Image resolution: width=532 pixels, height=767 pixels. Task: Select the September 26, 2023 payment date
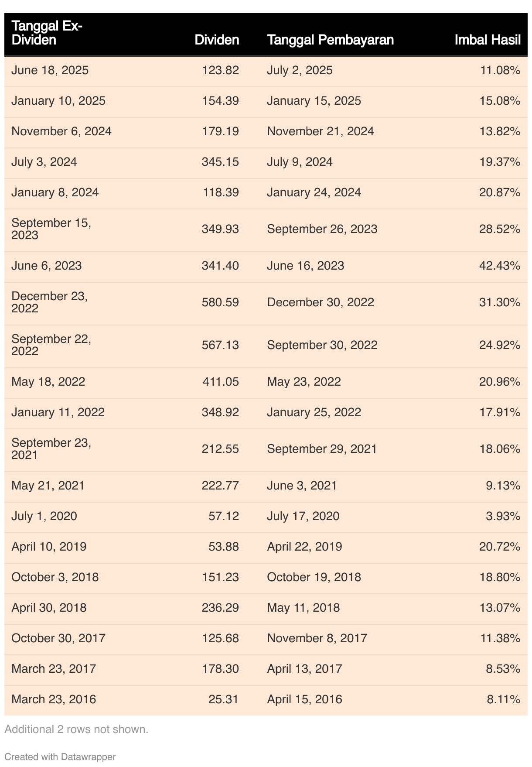point(322,229)
